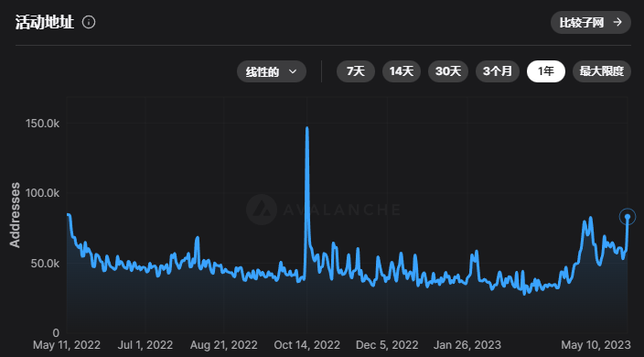Select the active 1年 range tab
This screenshot has height=357, width=644.
tap(546, 71)
